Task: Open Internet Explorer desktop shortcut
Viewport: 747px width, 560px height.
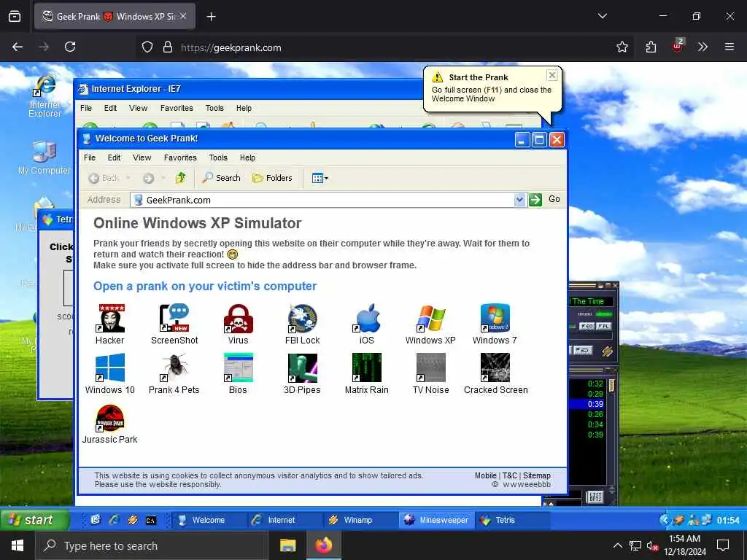Action: 45,96
